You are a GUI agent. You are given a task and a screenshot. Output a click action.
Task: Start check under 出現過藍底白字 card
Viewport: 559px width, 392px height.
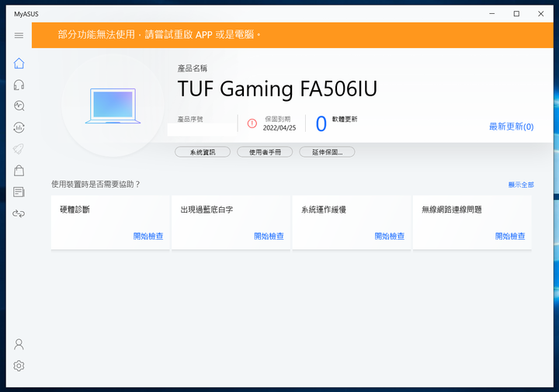[269, 236]
